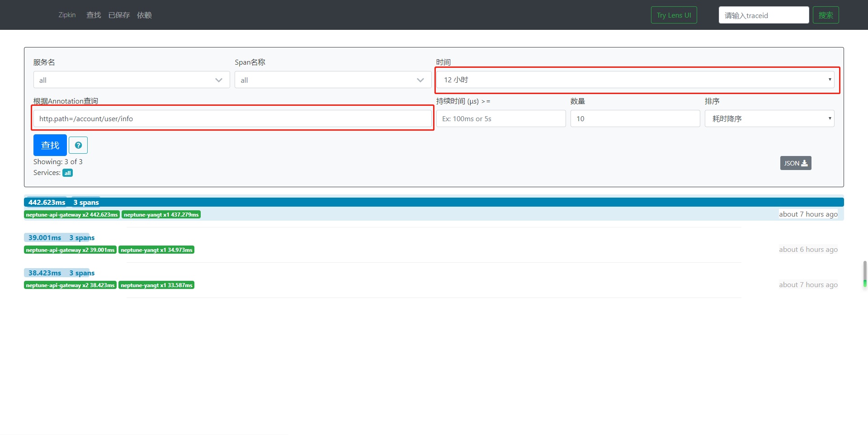
Task: Click the Zipkin brand link
Action: pos(67,15)
